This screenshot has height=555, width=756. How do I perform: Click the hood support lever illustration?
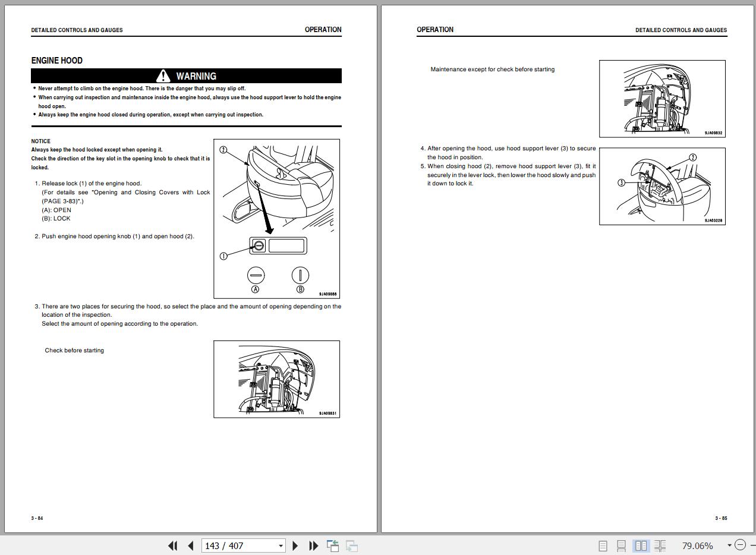[662, 187]
